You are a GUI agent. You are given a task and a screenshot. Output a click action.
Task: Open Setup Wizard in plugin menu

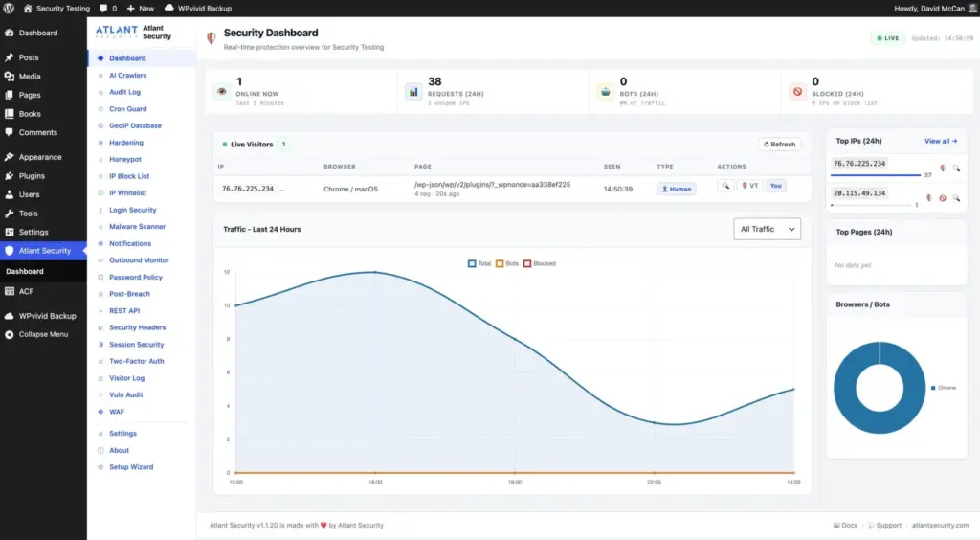pos(131,467)
